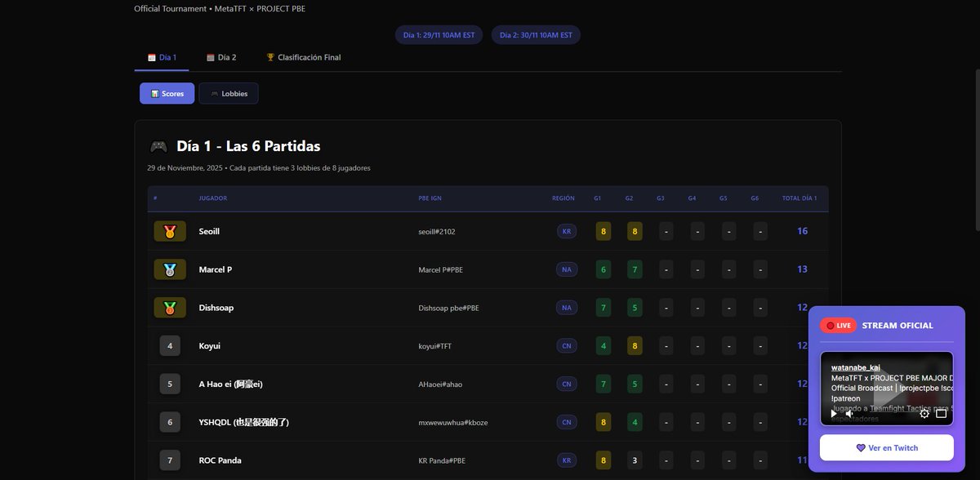Select player name Koyui

[x=210, y=346]
